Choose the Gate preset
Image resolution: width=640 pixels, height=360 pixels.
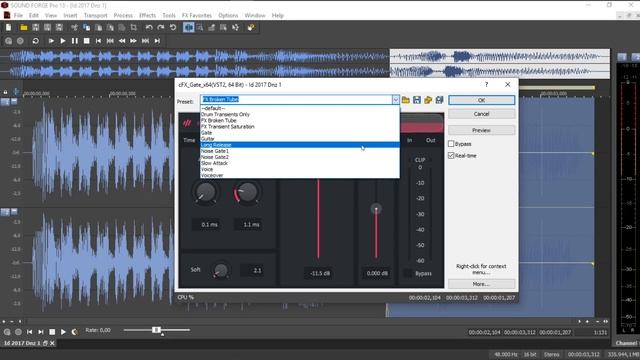coord(300,133)
